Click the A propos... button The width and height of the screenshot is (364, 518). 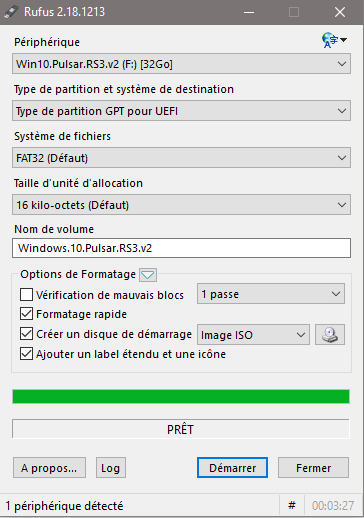[x=49, y=468]
